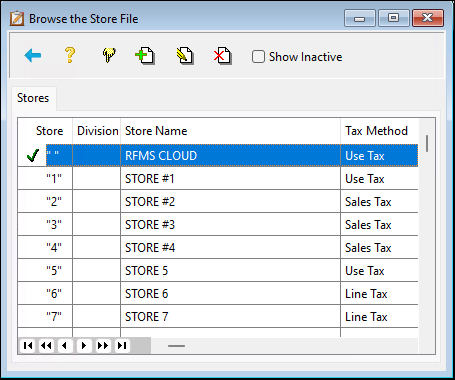Screen dimensions: 455x380
Task: Click the Division column header
Action: (x=97, y=131)
